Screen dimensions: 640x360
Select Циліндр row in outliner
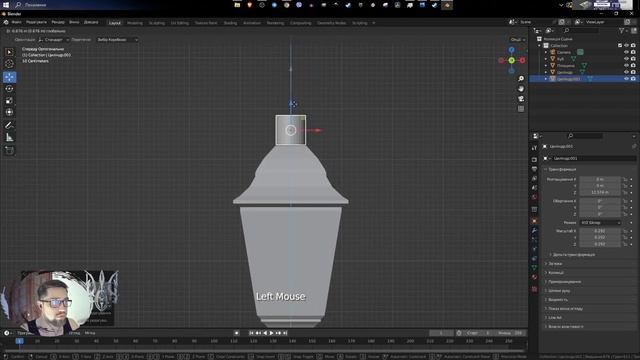[x=565, y=72]
